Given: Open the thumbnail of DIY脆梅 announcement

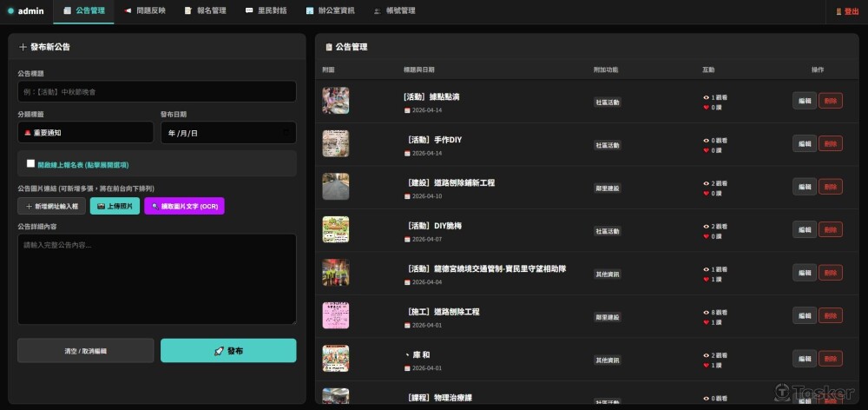Looking at the screenshot, I should click(x=335, y=229).
